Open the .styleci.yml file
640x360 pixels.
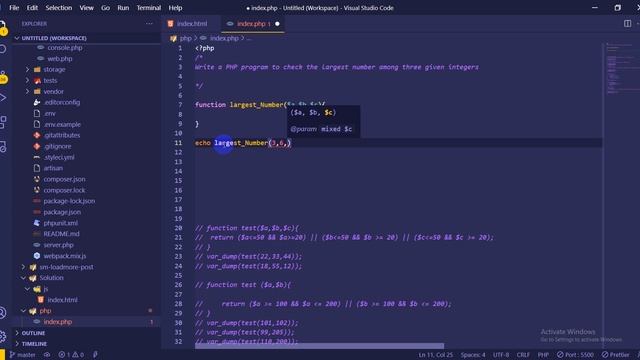[59, 157]
